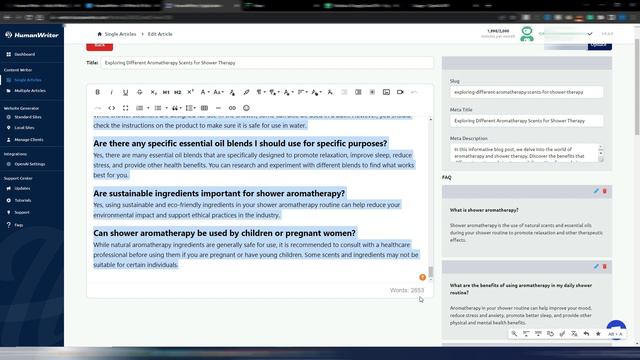Delete the 'What is shower aromatherapy?' FAQ

pos(604,191)
